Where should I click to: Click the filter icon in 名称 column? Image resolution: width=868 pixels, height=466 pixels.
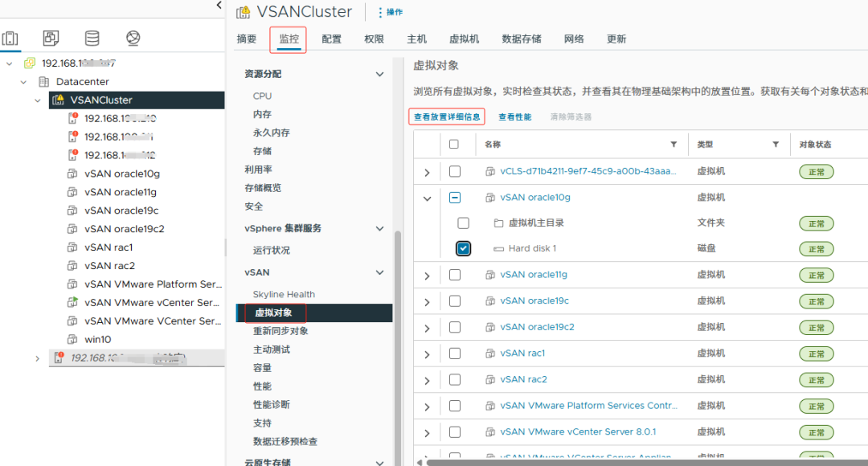click(674, 145)
